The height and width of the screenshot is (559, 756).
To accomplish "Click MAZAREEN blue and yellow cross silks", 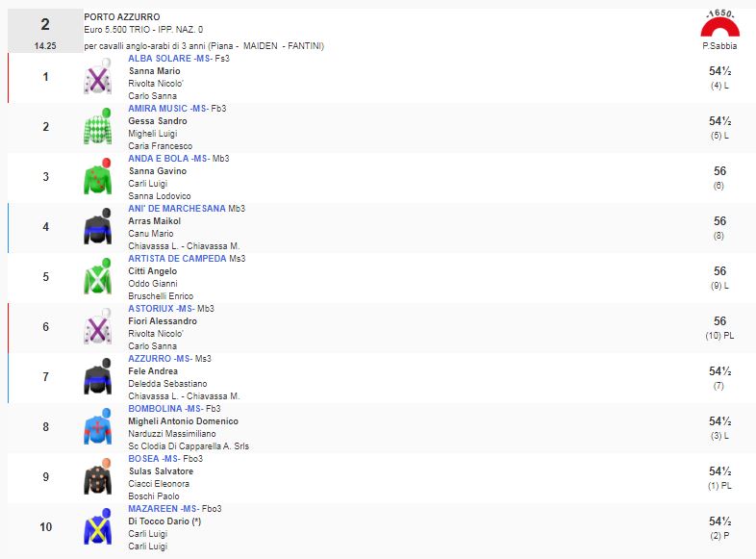I will click(98, 527).
